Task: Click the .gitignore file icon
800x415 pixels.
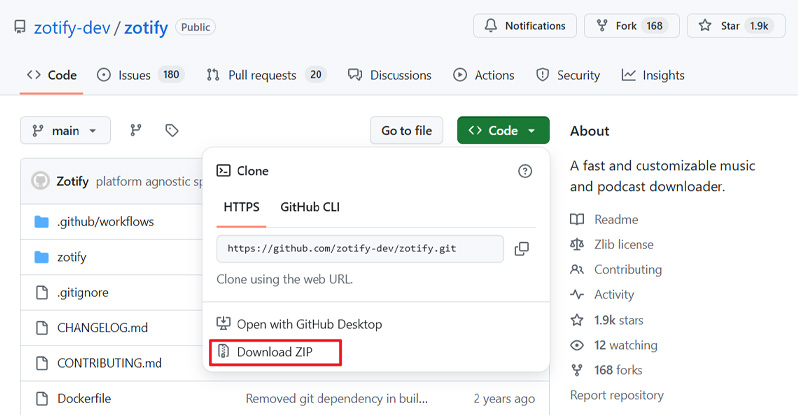Action: pyautogui.click(x=41, y=292)
